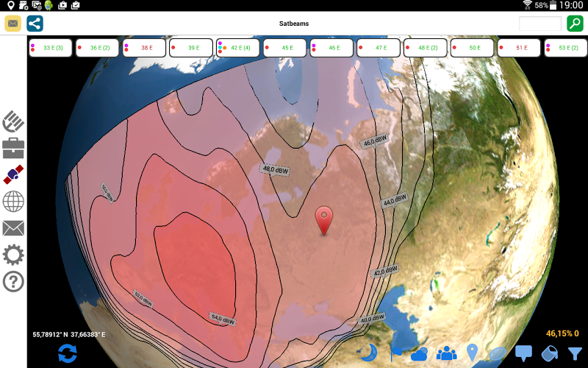Image resolution: width=588 pixels, height=368 pixels.
Task: Tap the 54,0 dBW contour label
Action: 223,319
